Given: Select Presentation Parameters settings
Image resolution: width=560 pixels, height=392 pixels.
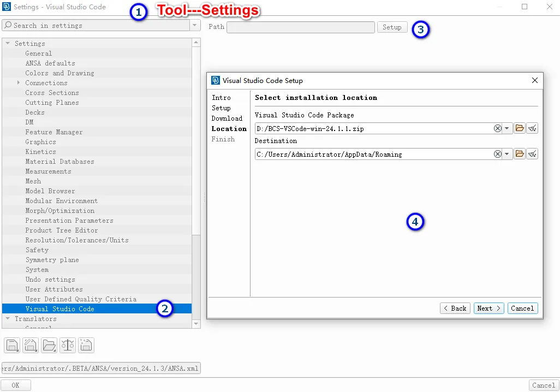Looking at the screenshot, I should tap(69, 221).
